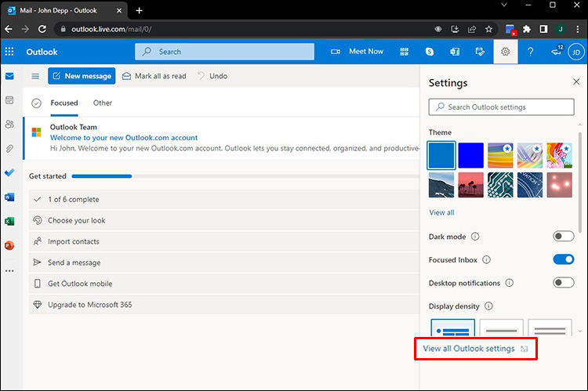Collapse the folder pane with hamburger button
Viewport: 588px width, 391px height.
[x=35, y=76]
